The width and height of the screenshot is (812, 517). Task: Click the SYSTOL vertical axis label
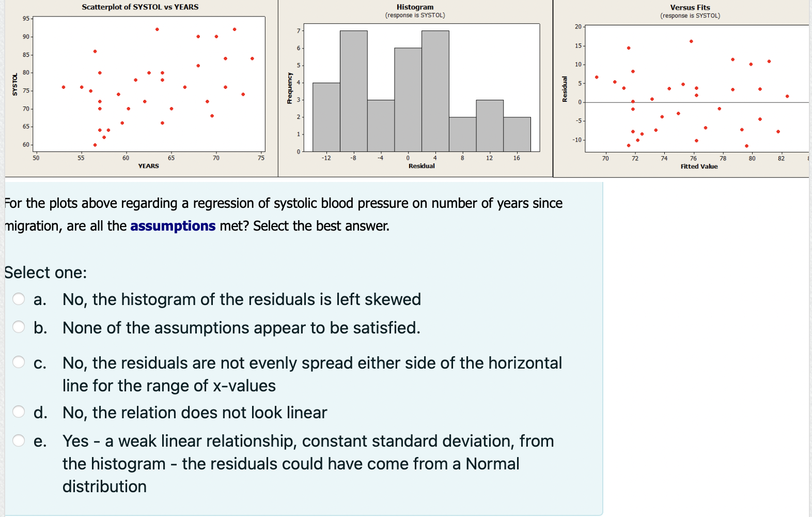pyautogui.click(x=16, y=83)
